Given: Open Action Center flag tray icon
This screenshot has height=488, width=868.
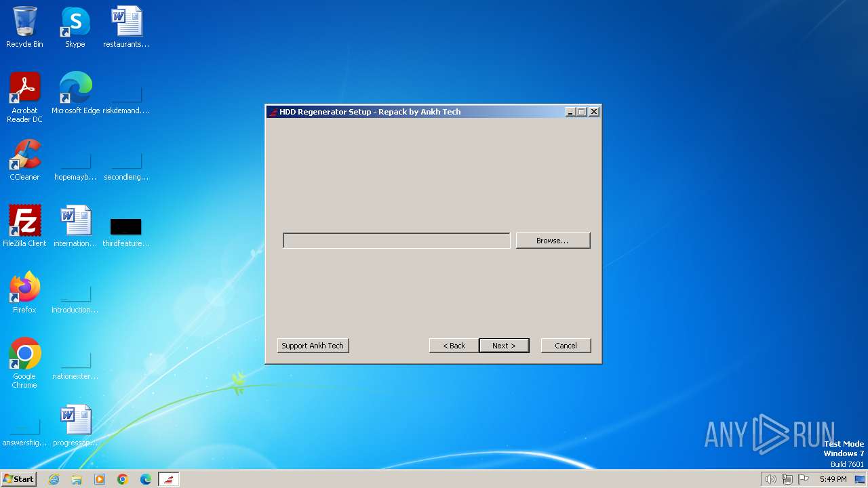Looking at the screenshot, I should [x=804, y=479].
